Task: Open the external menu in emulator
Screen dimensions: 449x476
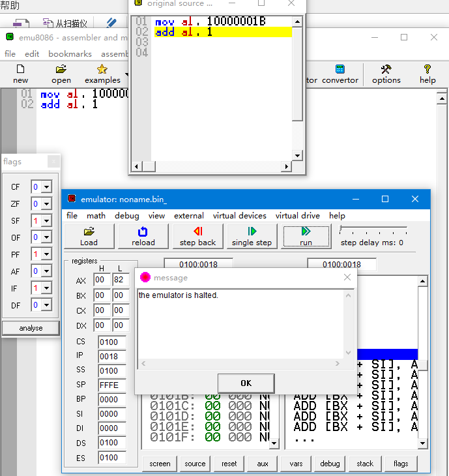Action: [x=189, y=216]
